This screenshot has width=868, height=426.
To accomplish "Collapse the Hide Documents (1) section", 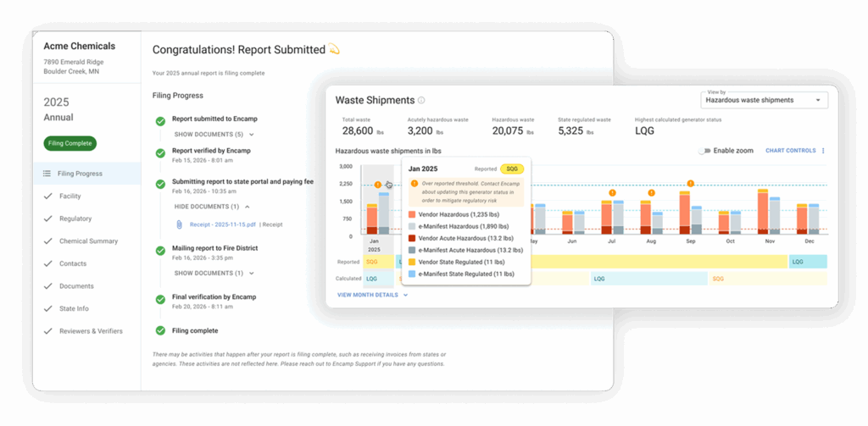I will coord(212,206).
